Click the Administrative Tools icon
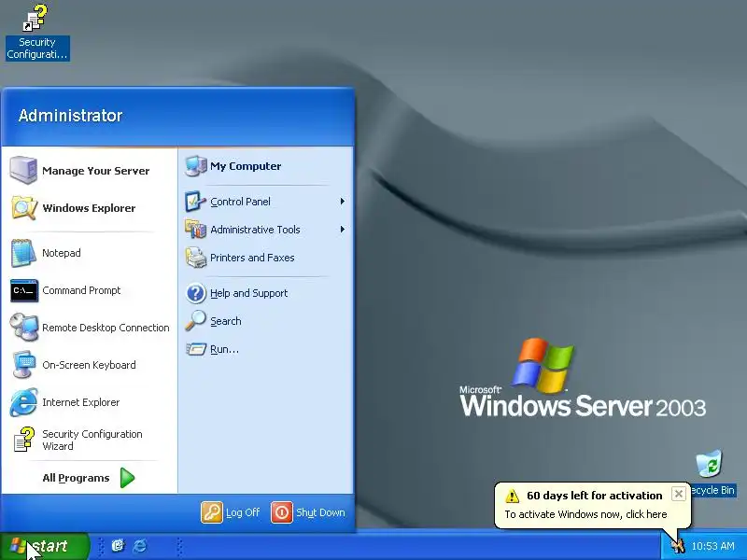 coord(195,230)
